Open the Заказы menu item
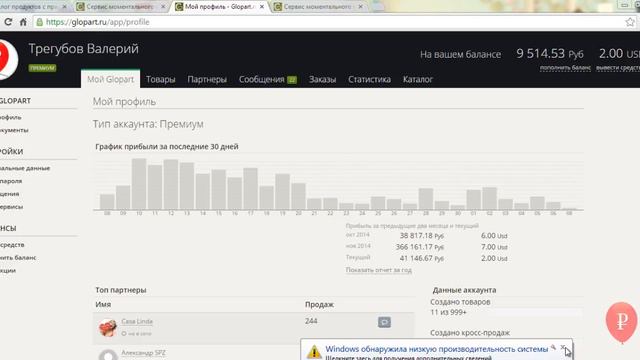 [x=322, y=79]
